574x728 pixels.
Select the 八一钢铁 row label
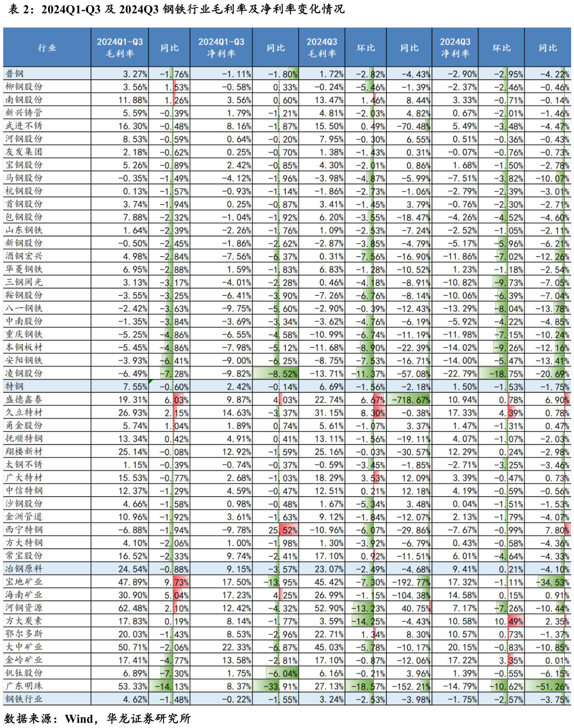[24, 308]
